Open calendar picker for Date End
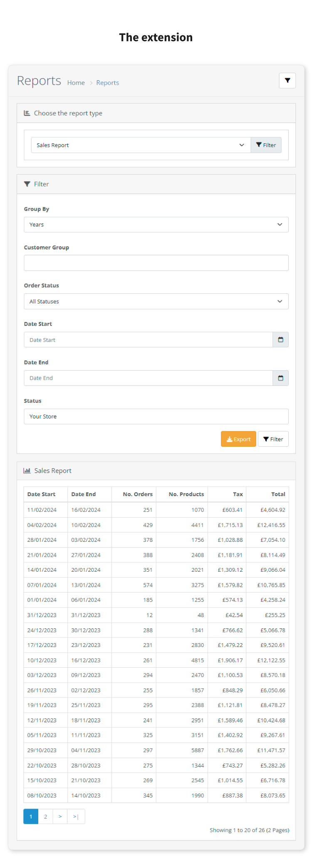This screenshot has height=868, width=312. tap(280, 378)
